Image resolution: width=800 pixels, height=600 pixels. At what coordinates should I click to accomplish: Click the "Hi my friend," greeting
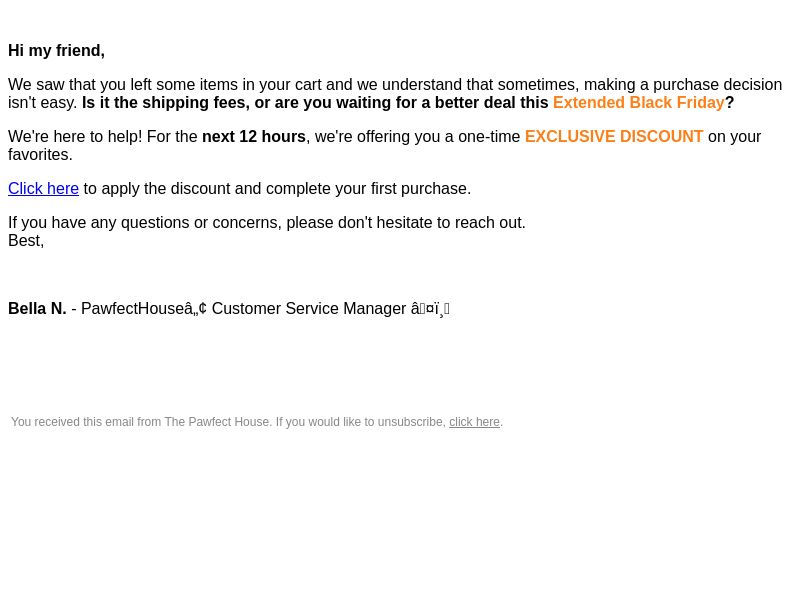[x=57, y=51]
